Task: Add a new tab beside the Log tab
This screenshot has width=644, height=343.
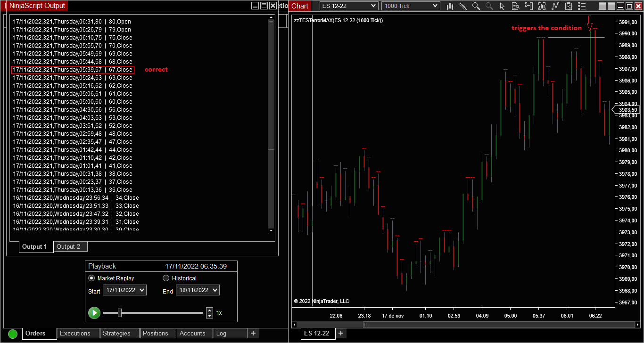Action: [253, 333]
